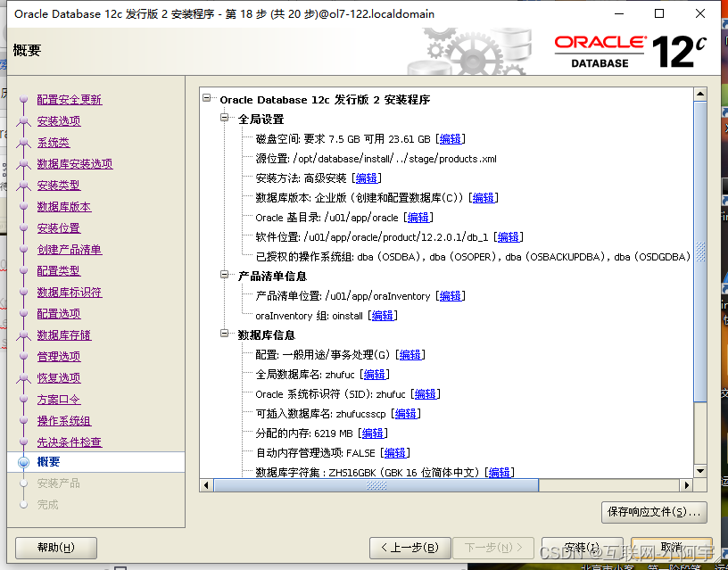Open the 管理选项 step
Image resolution: width=728 pixels, height=570 pixels.
tap(59, 356)
